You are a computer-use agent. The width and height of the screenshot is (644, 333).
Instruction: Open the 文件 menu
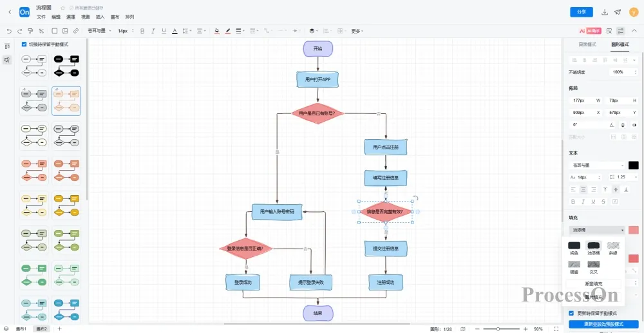[41, 17]
